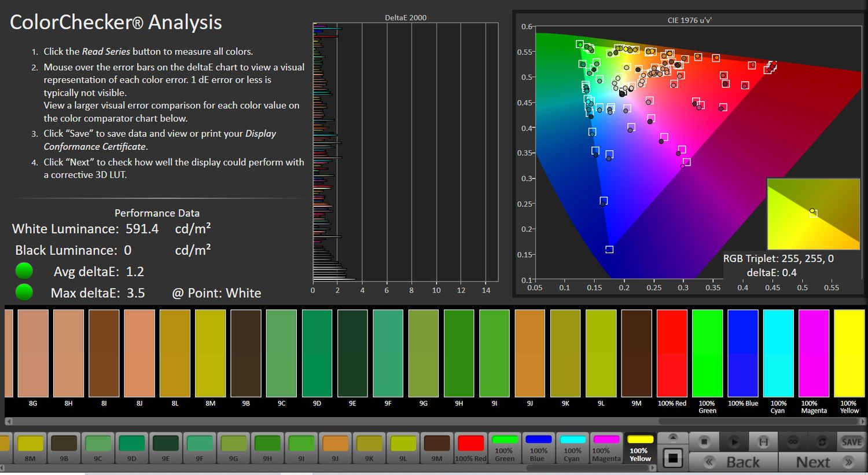
Task: Expand the panel with the up arrow
Action: 672,437
